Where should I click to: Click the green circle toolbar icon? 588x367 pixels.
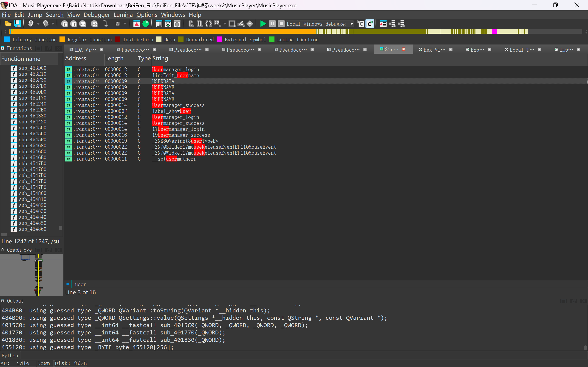[x=146, y=24]
